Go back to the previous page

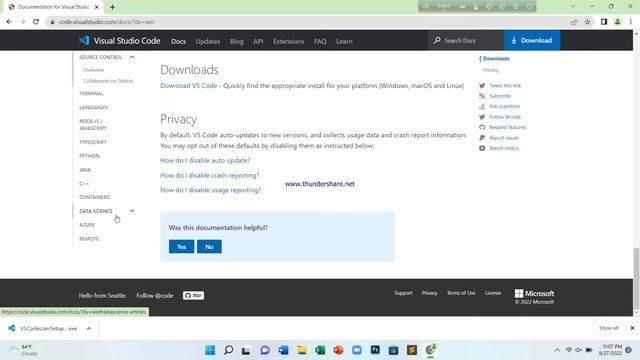pos(9,22)
